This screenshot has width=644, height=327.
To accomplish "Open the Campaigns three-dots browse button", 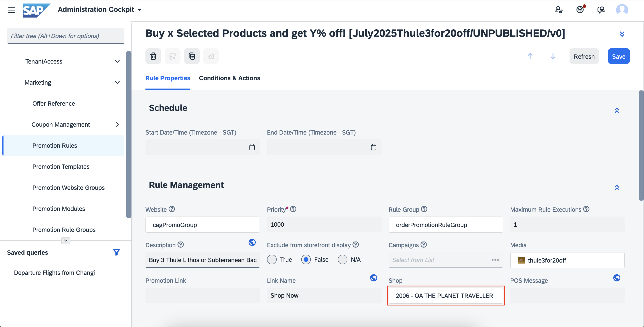I will tap(495, 260).
